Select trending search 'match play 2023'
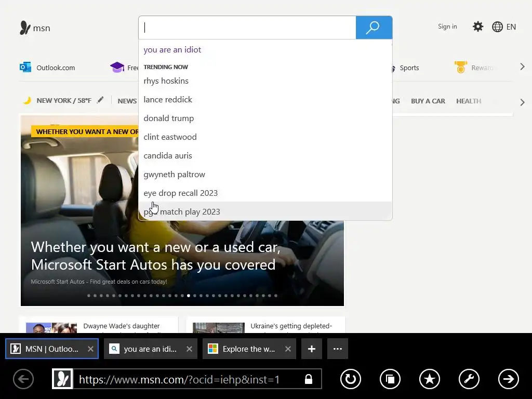 pos(265,211)
